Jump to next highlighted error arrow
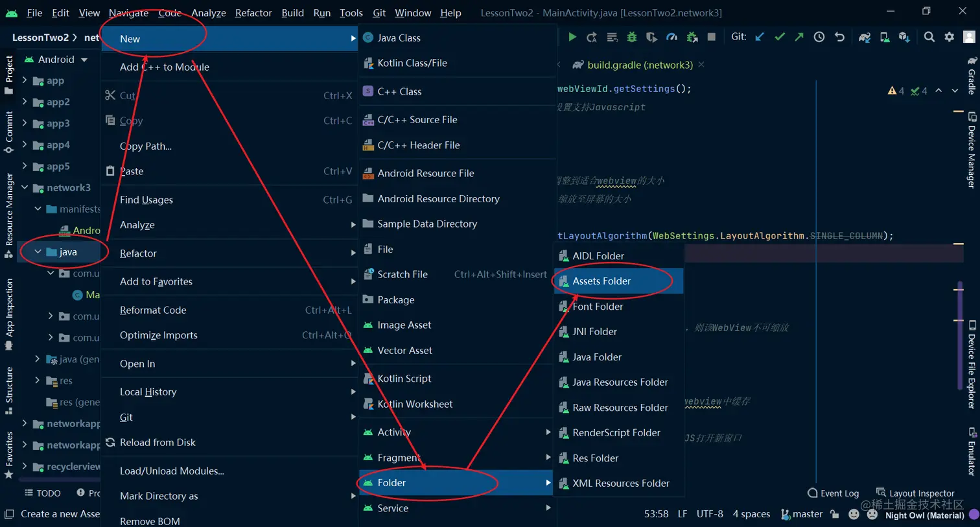The width and height of the screenshot is (980, 527). click(x=955, y=91)
